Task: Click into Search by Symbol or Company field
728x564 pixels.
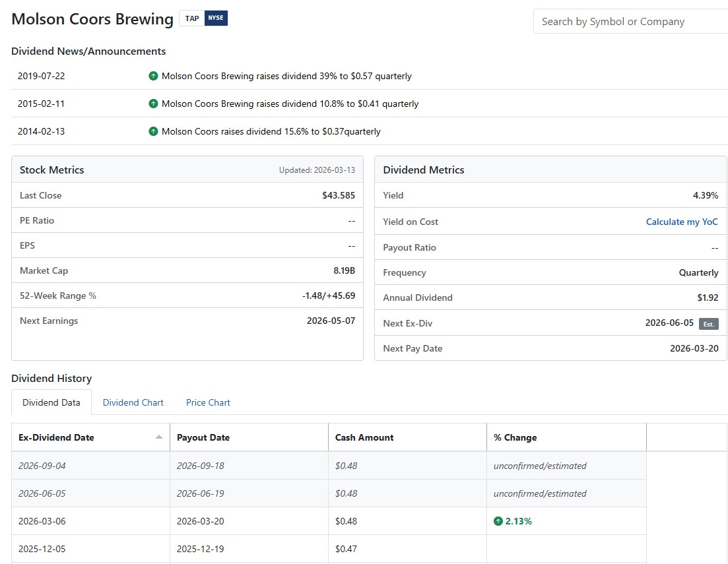Action: tap(630, 22)
